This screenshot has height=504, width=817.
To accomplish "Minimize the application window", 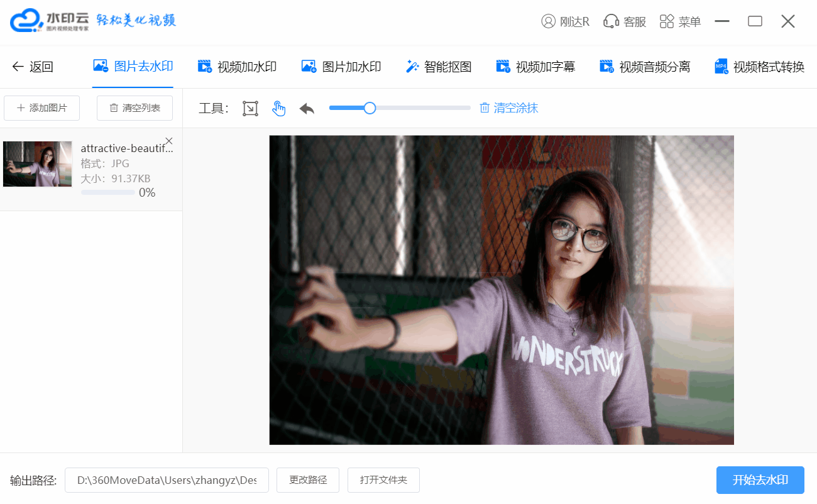I will click(x=722, y=21).
